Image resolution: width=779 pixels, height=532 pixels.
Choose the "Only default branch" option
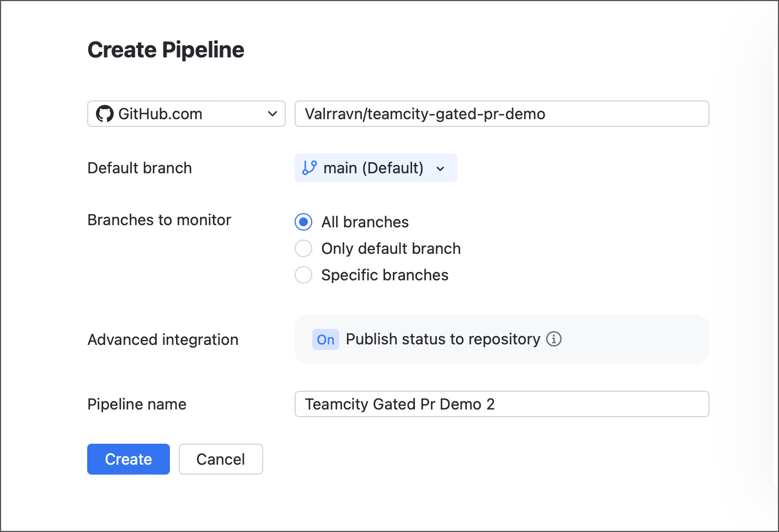click(303, 248)
